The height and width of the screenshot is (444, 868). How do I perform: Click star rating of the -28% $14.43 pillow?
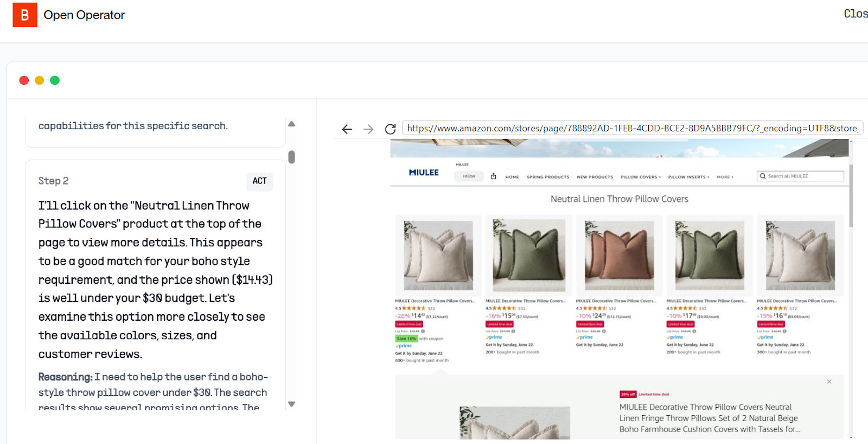(x=414, y=308)
